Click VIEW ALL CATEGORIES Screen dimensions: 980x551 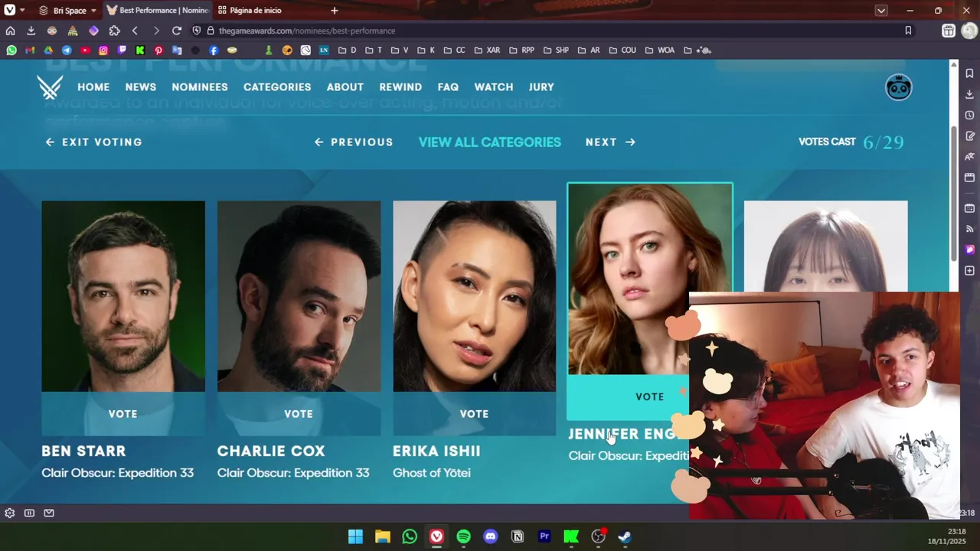[490, 142]
